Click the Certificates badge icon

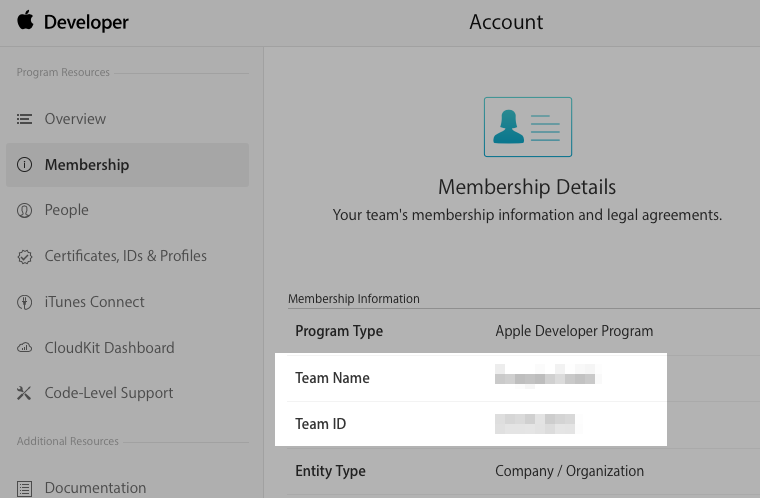[x=24, y=257]
